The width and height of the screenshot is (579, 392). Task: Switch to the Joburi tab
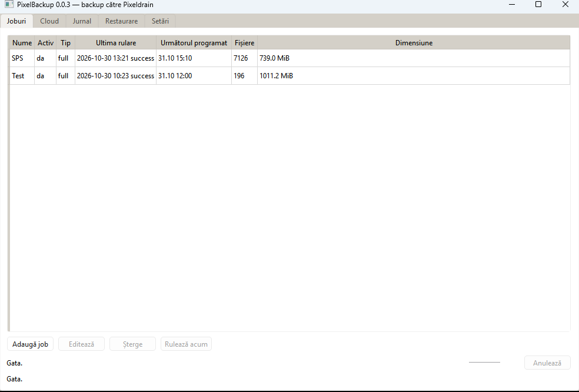16,21
